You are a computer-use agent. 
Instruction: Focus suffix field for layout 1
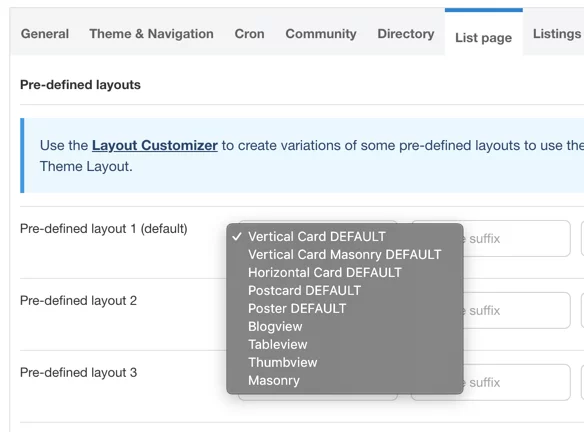click(x=517, y=238)
